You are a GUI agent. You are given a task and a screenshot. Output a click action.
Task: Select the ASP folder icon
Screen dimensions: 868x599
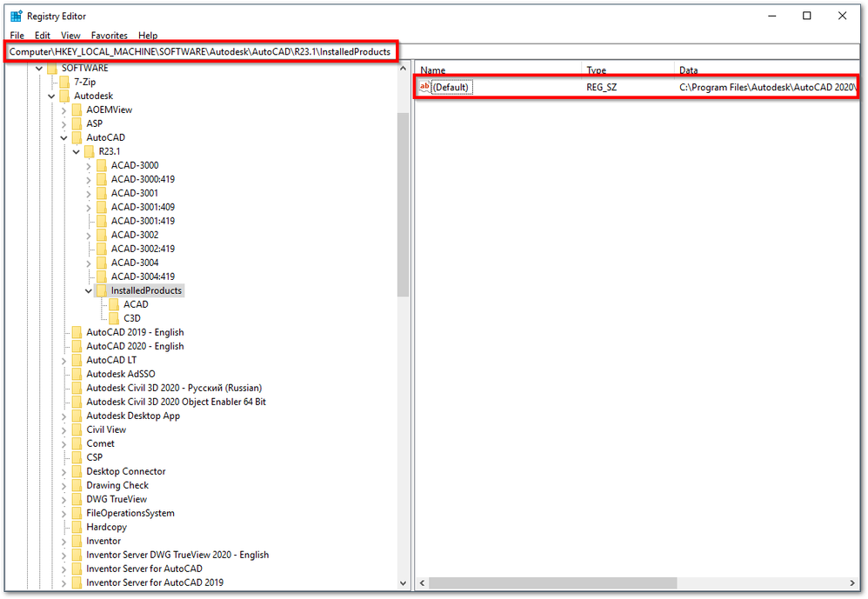[77, 123]
